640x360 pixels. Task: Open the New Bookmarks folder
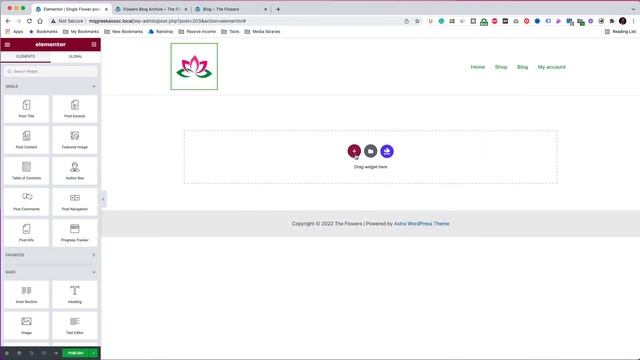(x=123, y=31)
